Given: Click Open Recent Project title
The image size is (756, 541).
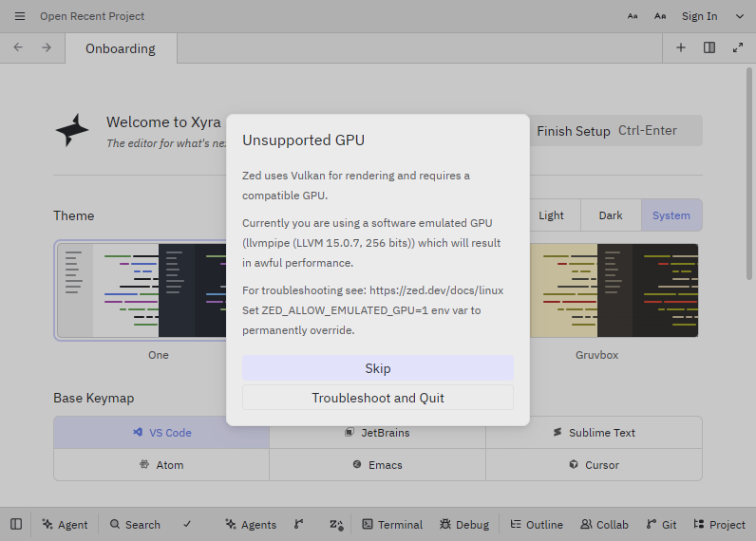Looking at the screenshot, I should pyautogui.click(x=92, y=16).
